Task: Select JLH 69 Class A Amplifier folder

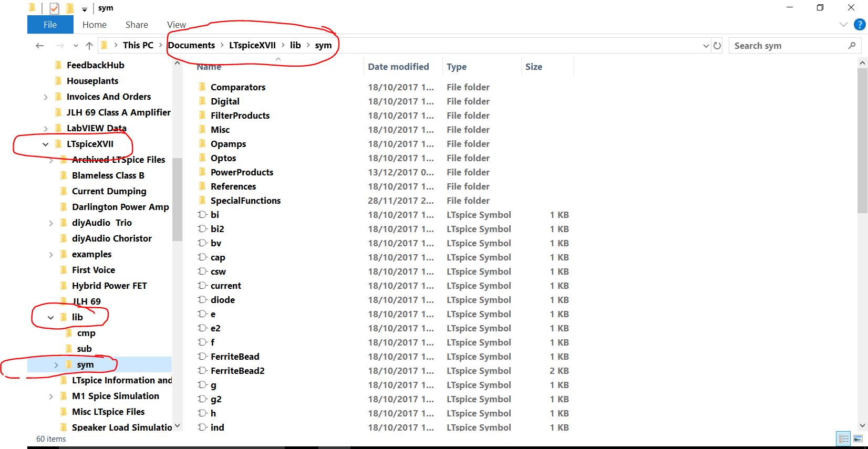Action: [118, 112]
